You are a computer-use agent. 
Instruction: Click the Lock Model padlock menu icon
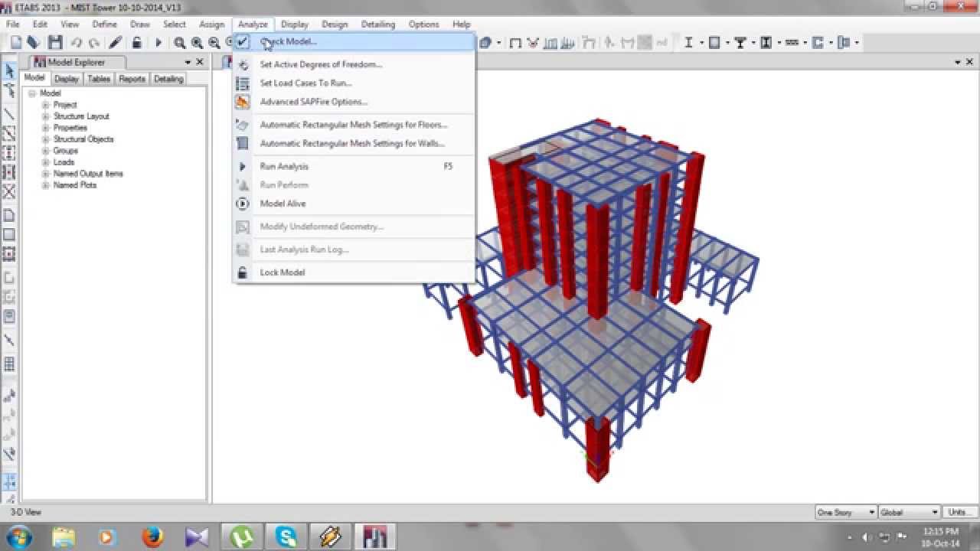click(x=243, y=272)
